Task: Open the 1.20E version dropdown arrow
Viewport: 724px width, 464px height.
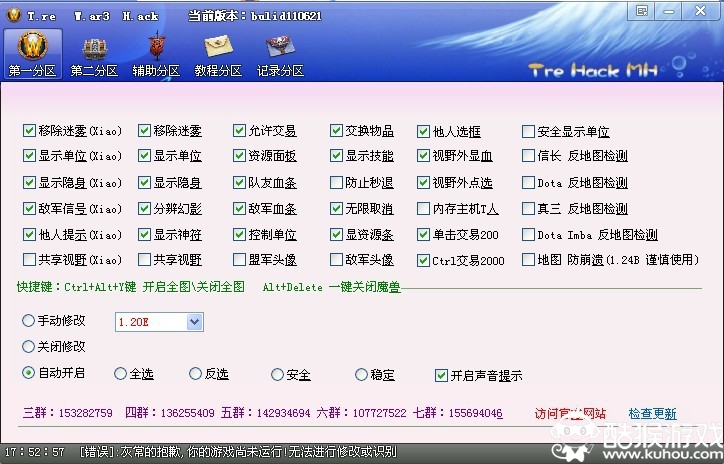Action: tap(195, 322)
